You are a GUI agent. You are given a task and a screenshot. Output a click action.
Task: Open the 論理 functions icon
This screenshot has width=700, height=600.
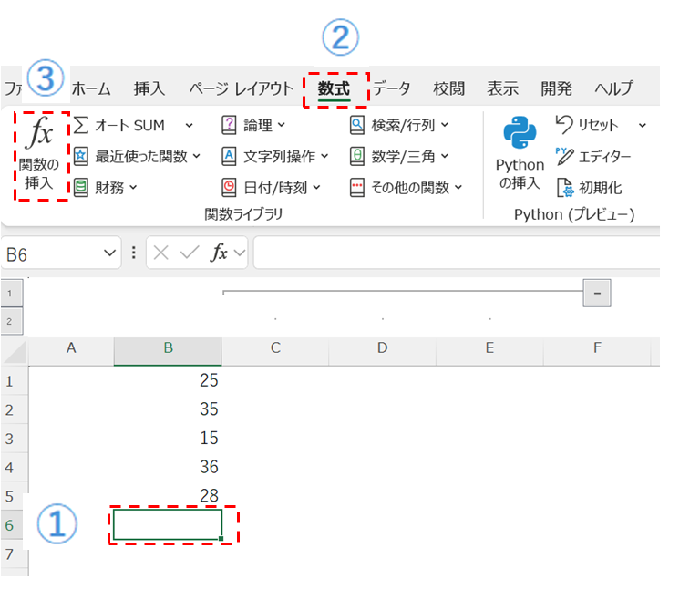pyautogui.click(x=229, y=125)
